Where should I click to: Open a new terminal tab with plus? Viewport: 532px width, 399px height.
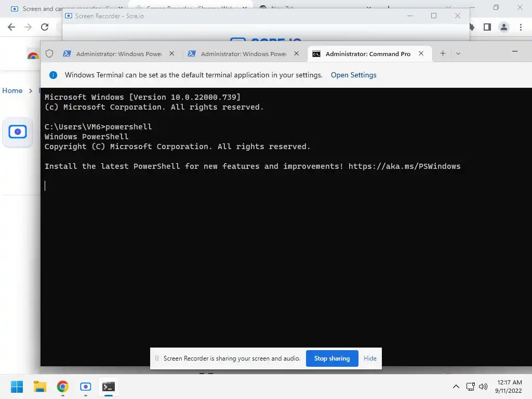(x=443, y=54)
